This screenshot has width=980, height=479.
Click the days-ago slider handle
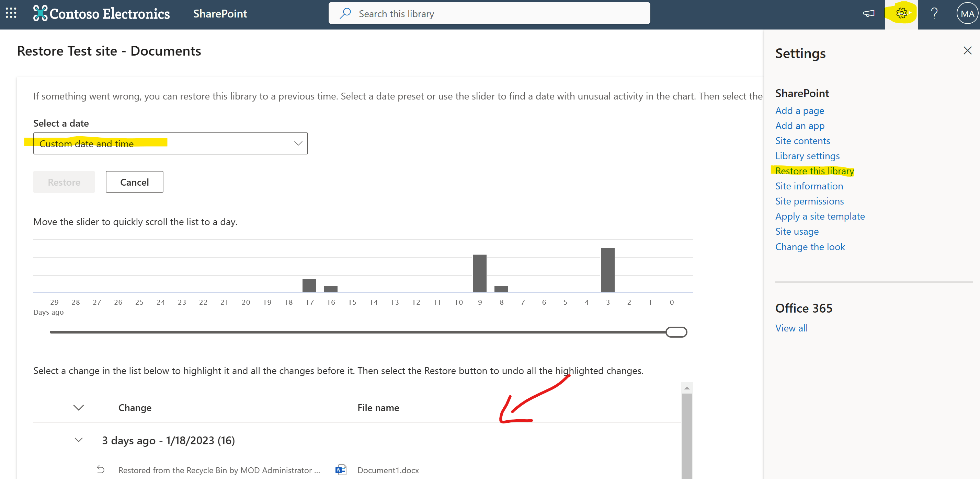click(x=676, y=332)
